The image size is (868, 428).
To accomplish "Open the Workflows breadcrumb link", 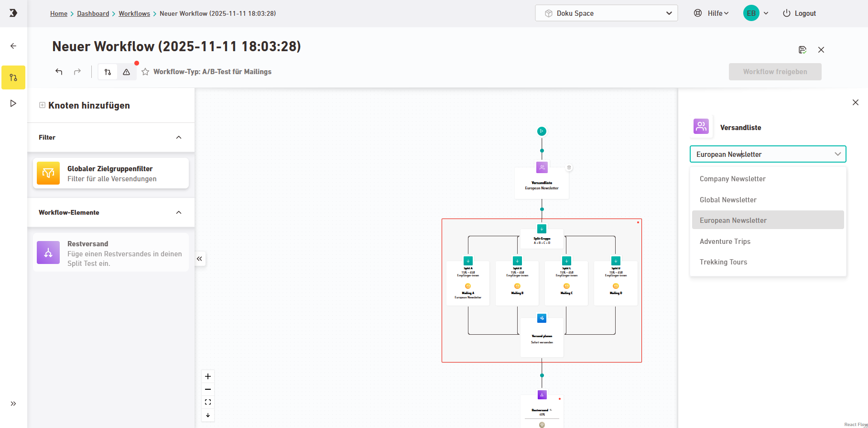I will pos(134,13).
